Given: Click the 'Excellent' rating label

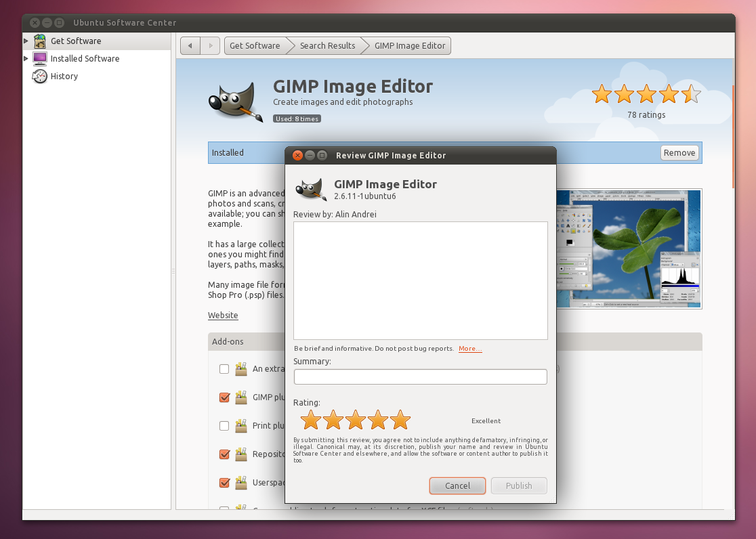Looking at the screenshot, I should 486,421.
